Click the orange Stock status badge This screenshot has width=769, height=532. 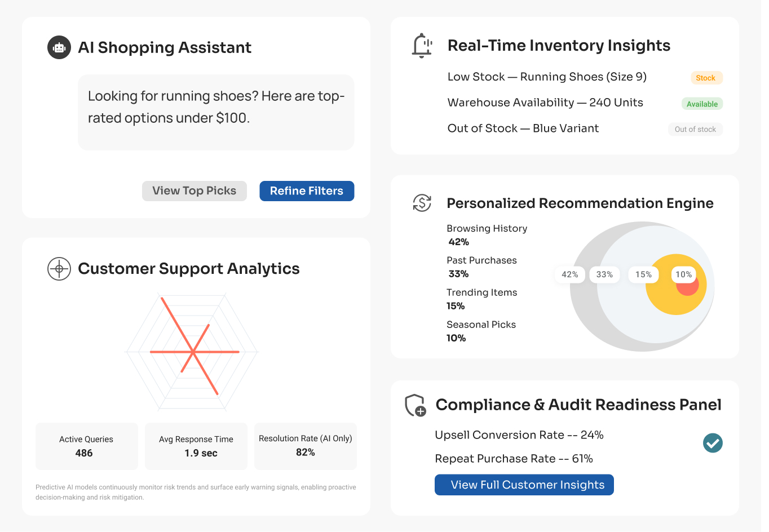tap(706, 78)
